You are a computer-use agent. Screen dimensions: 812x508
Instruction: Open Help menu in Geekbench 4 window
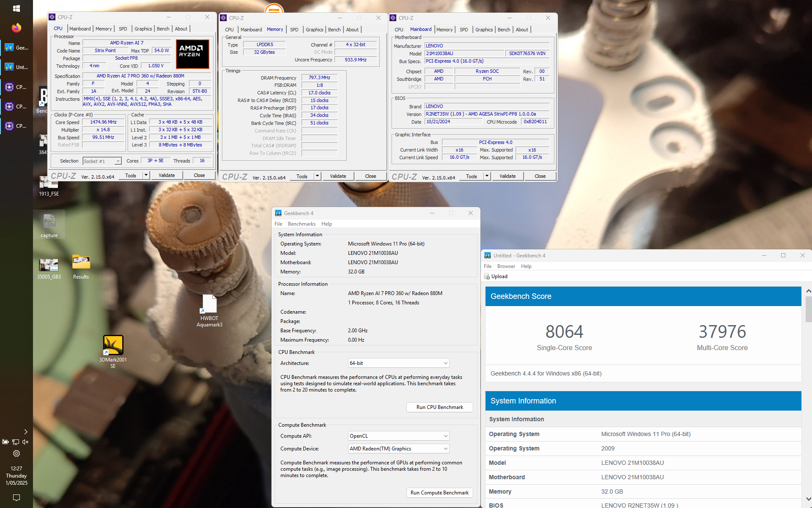(326, 224)
